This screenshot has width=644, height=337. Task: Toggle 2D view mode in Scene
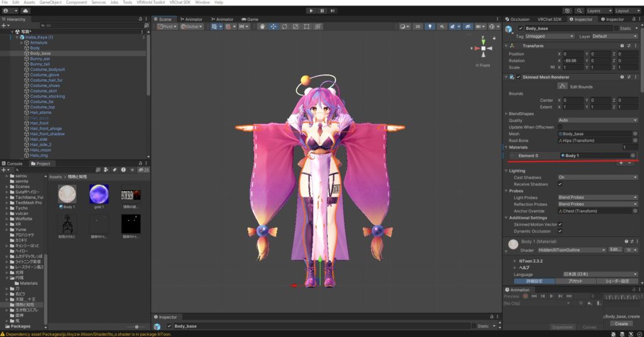point(418,26)
